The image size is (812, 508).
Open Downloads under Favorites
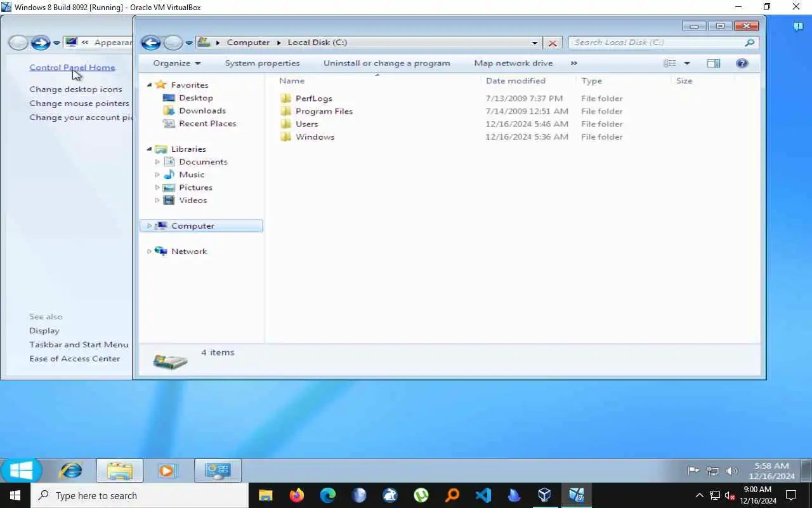click(x=202, y=110)
